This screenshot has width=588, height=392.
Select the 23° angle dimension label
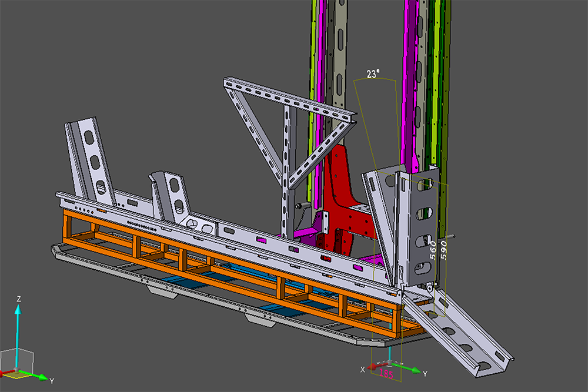[373, 73]
